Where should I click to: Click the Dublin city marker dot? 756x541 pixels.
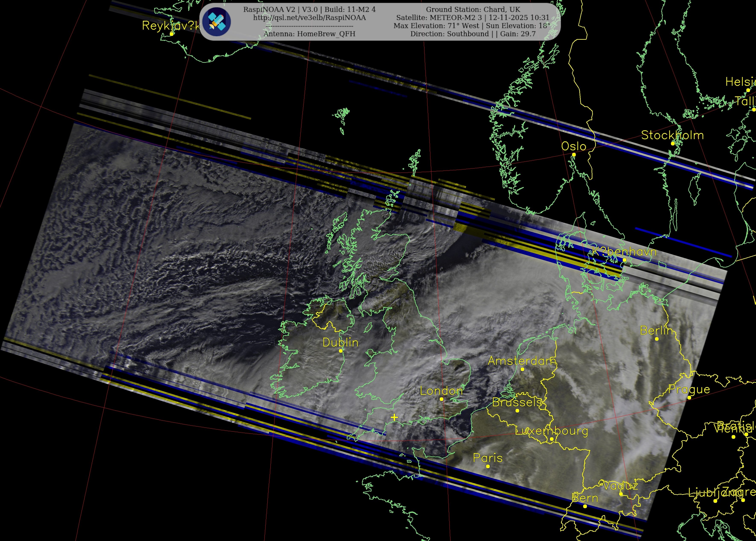(x=340, y=351)
